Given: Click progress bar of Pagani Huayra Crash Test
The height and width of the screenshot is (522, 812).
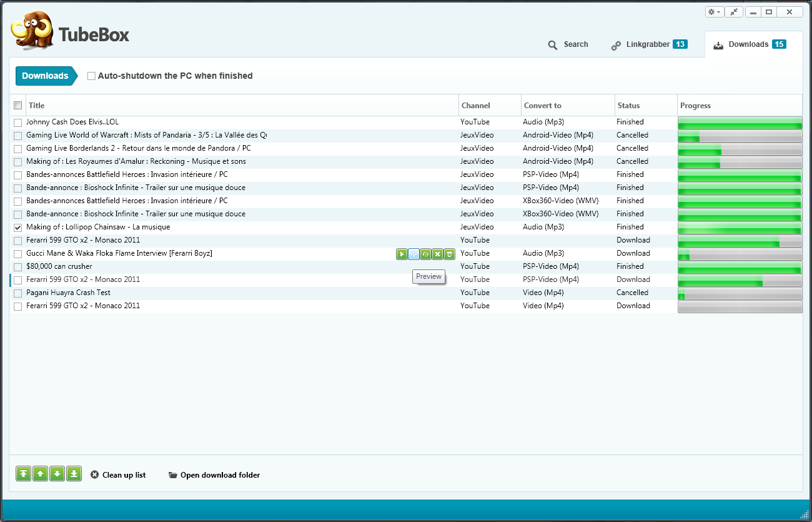Looking at the screenshot, I should pos(740,293).
